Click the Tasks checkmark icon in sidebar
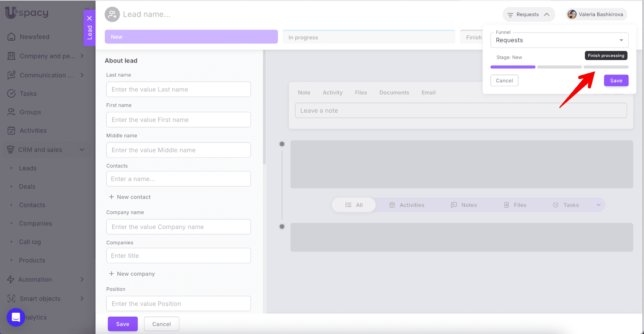Screen dimensions: 644x334 (x=11, y=93)
